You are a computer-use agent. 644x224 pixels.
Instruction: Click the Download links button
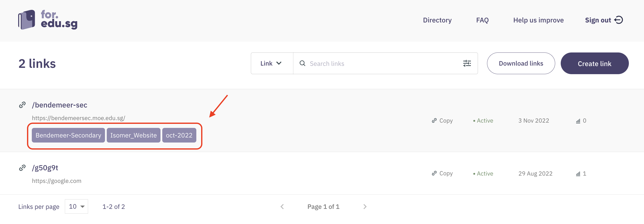[x=521, y=63]
